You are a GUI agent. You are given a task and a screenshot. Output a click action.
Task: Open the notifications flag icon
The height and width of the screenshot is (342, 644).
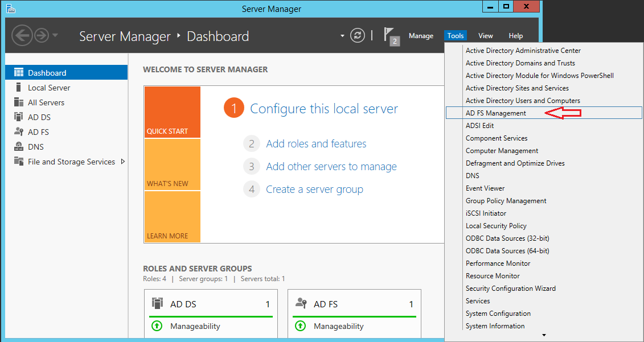tap(391, 36)
